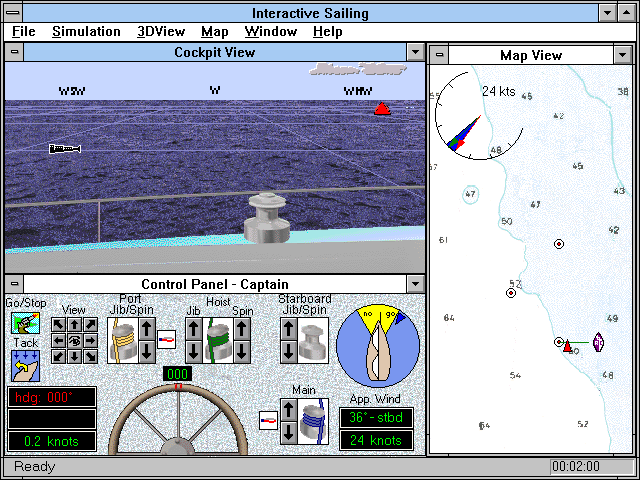Image resolution: width=640 pixels, height=480 pixels.
Task: Trim the Main sheet with up arrow
Action: pyautogui.click(x=289, y=410)
